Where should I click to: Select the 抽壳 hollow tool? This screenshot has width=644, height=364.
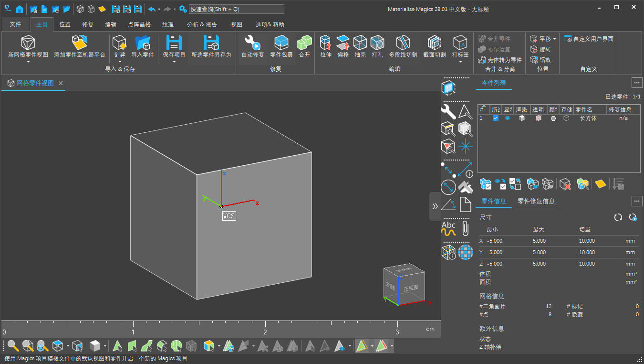pyautogui.click(x=360, y=46)
